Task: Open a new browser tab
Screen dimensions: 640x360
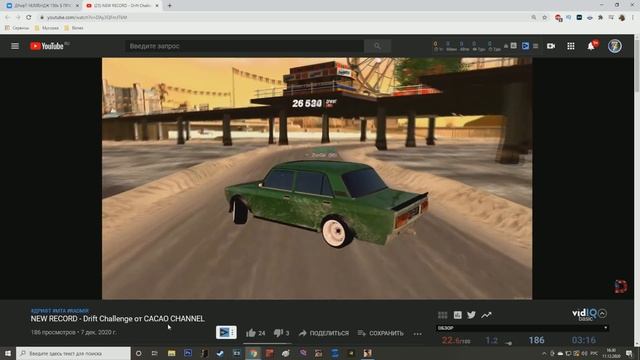Action: click(169, 6)
